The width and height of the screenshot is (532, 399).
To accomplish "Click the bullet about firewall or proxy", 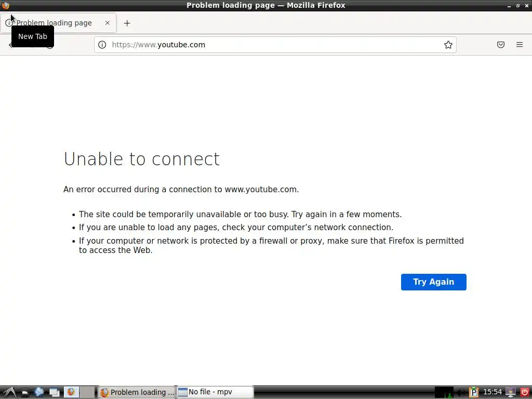I will point(271,245).
